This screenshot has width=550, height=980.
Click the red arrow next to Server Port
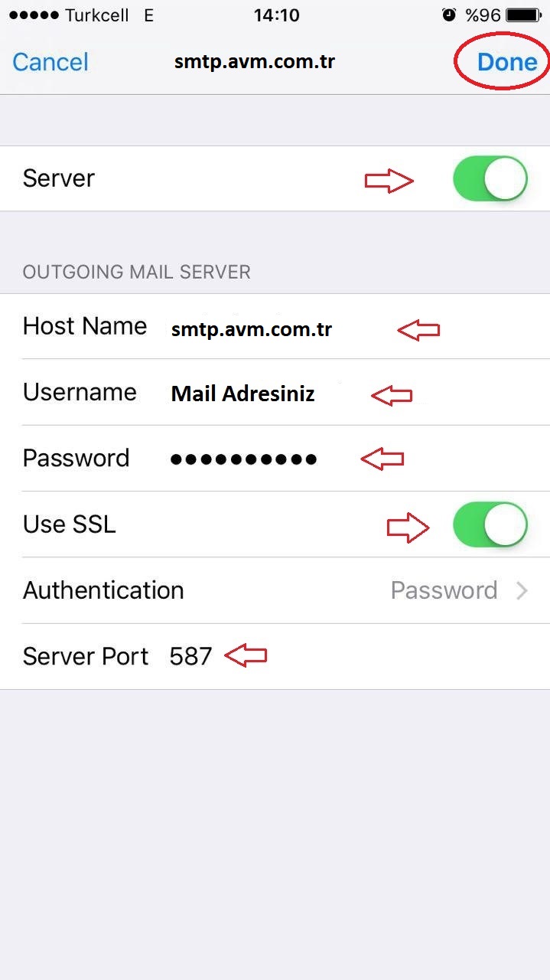click(246, 656)
